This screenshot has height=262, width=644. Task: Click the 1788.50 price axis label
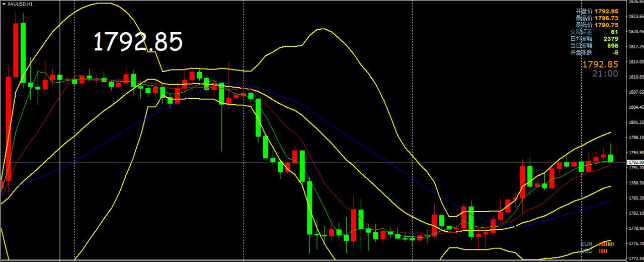[635, 183]
